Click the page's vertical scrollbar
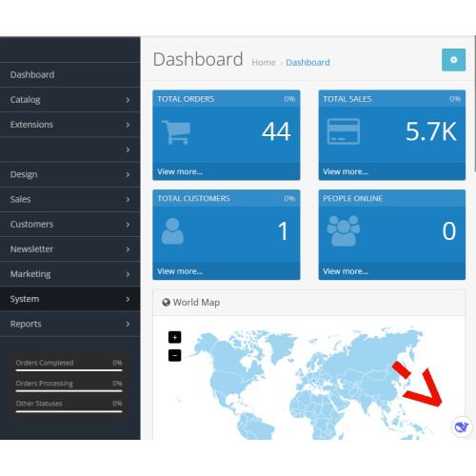Viewport: 476px width, 476px height. pos(475,105)
